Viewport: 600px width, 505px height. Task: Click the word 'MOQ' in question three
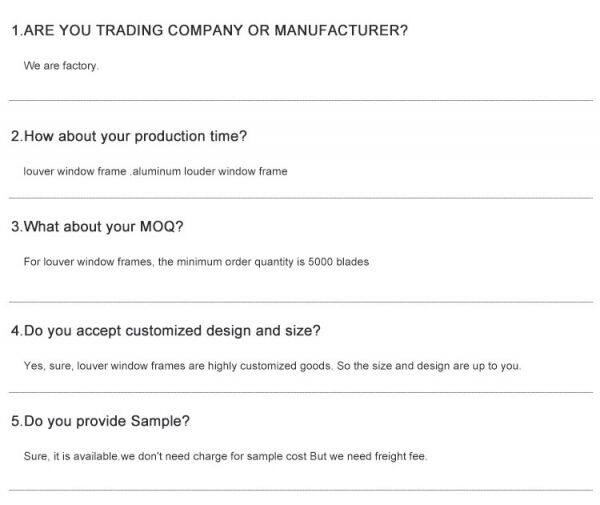click(158, 226)
